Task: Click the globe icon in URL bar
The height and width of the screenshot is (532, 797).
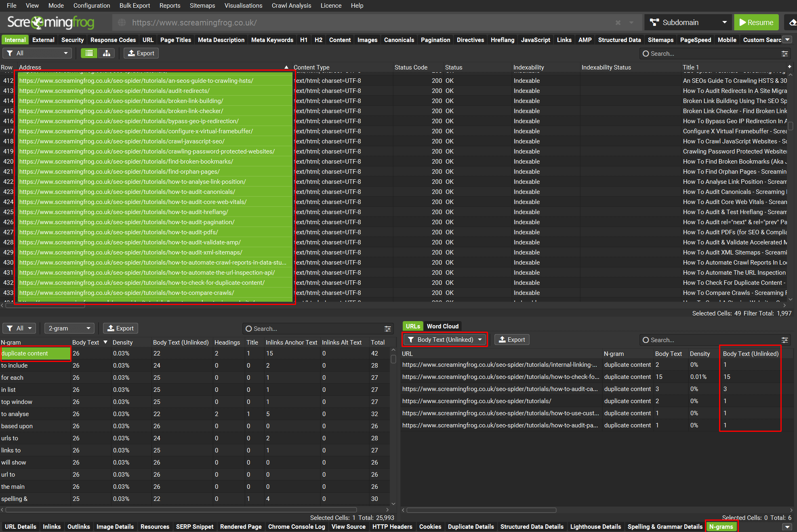Action: pos(122,23)
